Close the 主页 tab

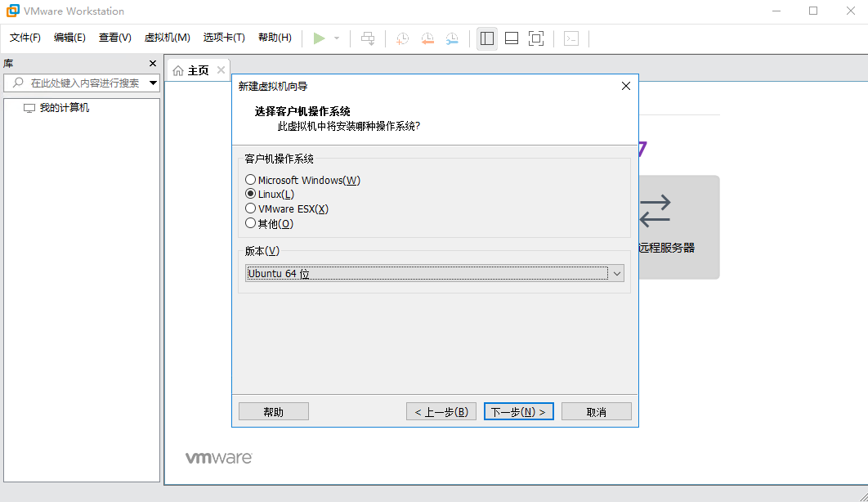(x=221, y=69)
